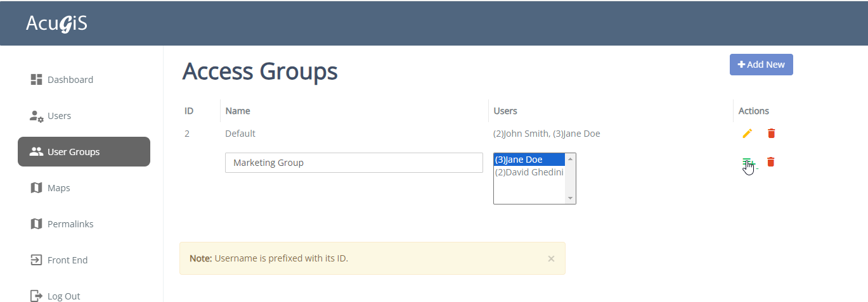Delete the Marketing Group row trash icon
The width and height of the screenshot is (868, 302).
click(770, 162)
